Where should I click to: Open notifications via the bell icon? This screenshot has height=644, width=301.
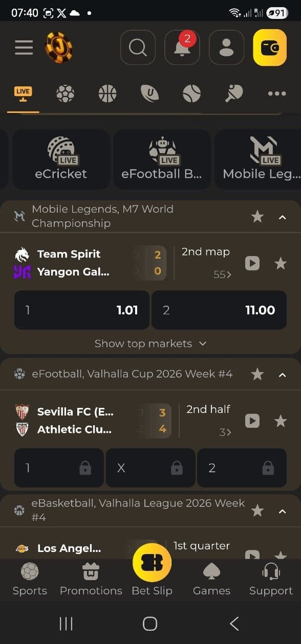[x=182, y=47]
